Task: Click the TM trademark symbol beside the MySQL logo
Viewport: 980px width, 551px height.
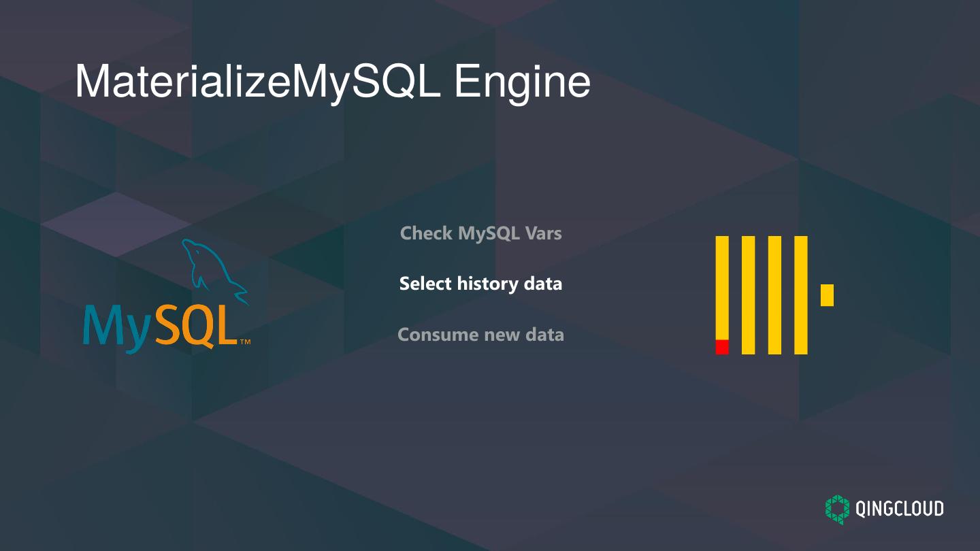Action: point(245,341)
